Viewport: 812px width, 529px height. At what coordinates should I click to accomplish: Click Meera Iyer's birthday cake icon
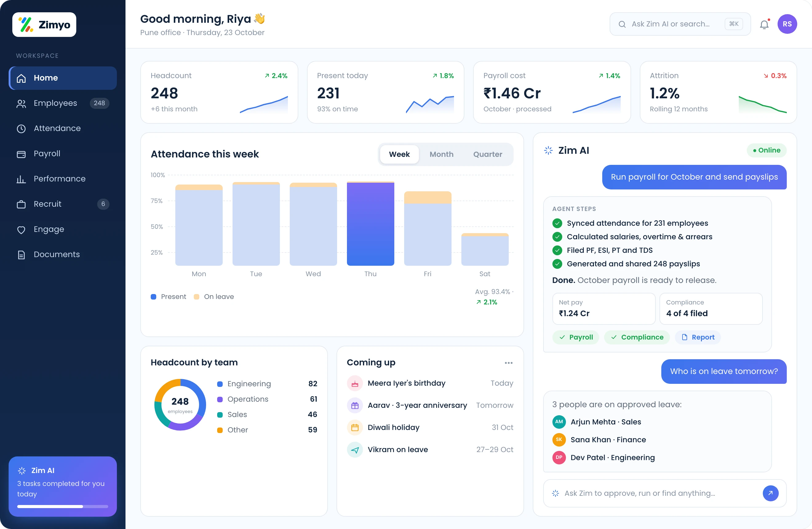coord(355,384)
